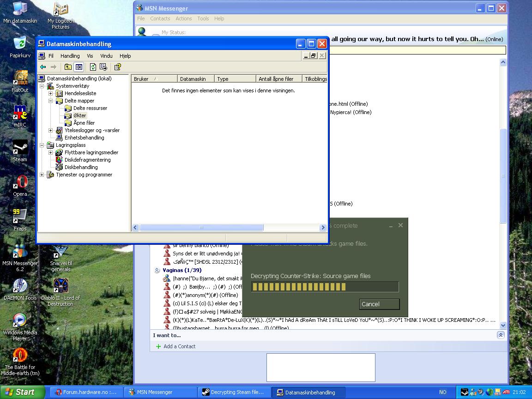Open the Hjelp menu in Datamaskinbehandling
The width and height of the screenshot is (532, 399).
click(x=125, y=56)
